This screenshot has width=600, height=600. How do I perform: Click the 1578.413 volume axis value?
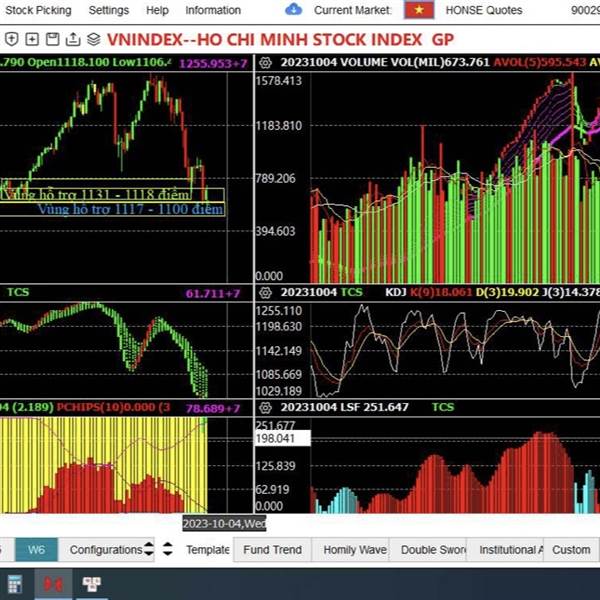click(x=279, y=81)
